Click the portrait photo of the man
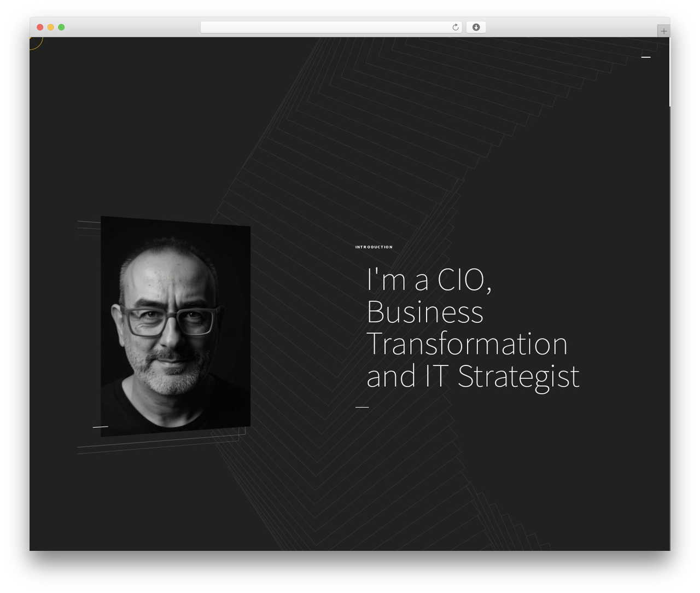700x593 pixels. point(176,326)
